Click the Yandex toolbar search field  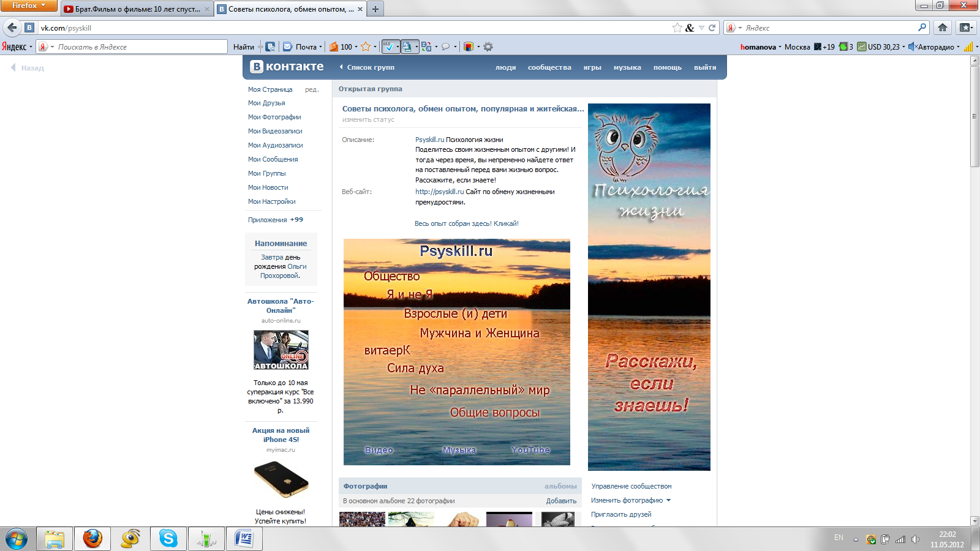click(x=132, y=47)
